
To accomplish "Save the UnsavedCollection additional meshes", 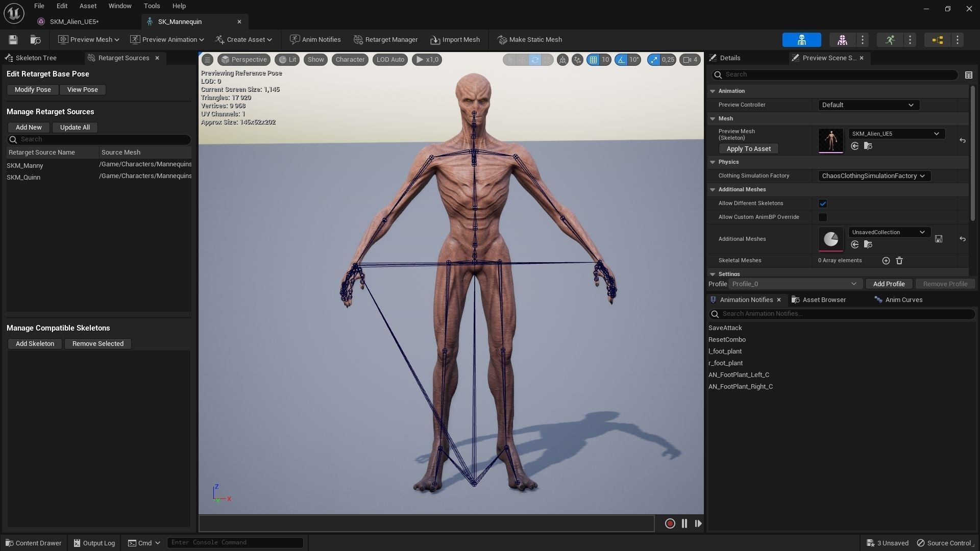I will click(x=938, y=239).
